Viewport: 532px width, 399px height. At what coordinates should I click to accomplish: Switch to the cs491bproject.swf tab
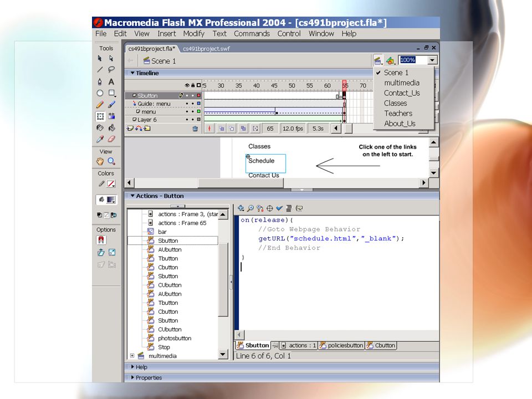point(206,49)
